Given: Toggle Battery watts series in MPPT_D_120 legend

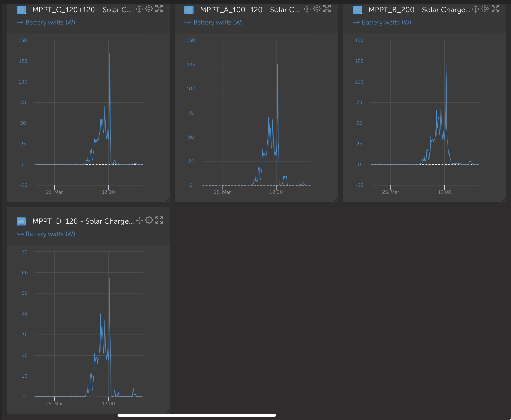Looking at the screenshot, I should click(x=46, y=234).
